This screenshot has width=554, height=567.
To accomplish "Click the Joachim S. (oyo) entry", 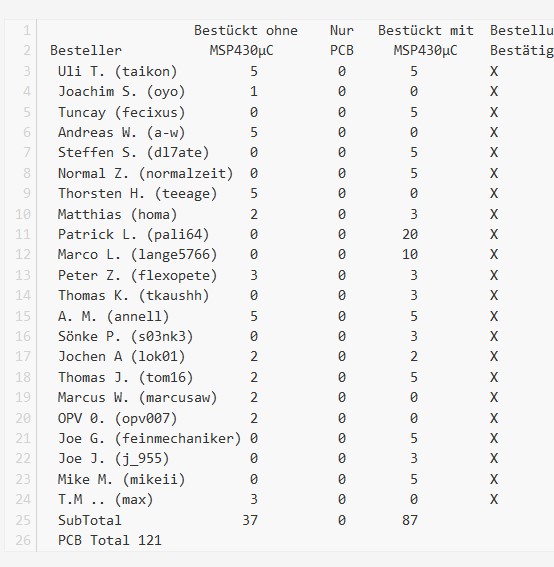I will tap(122, 91).
